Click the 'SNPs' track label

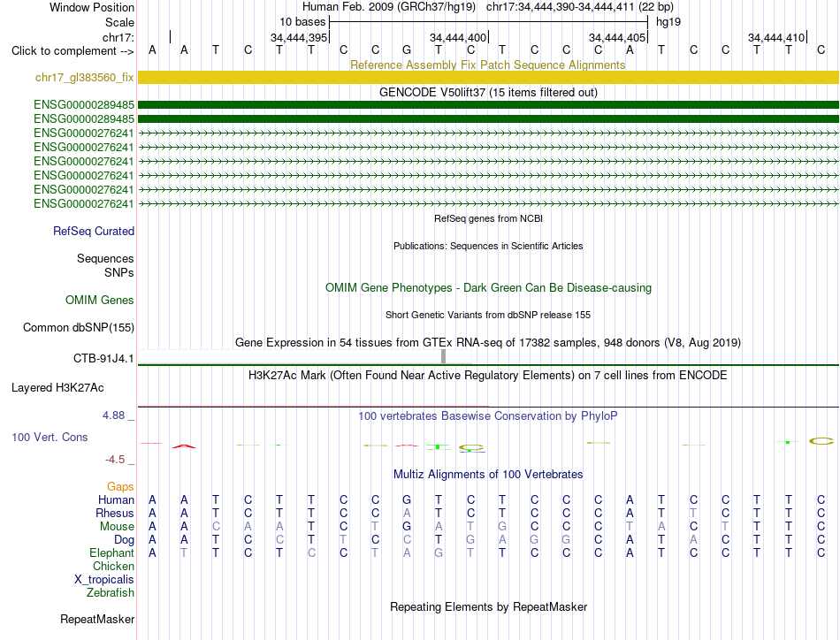119,272
